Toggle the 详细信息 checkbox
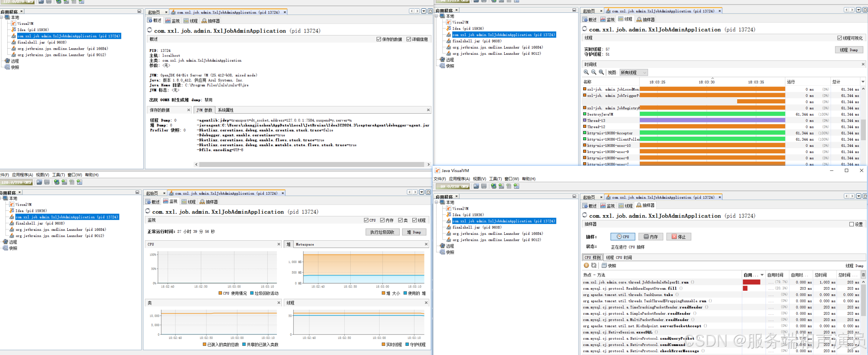868x355 pixels. tap(409, 39)
